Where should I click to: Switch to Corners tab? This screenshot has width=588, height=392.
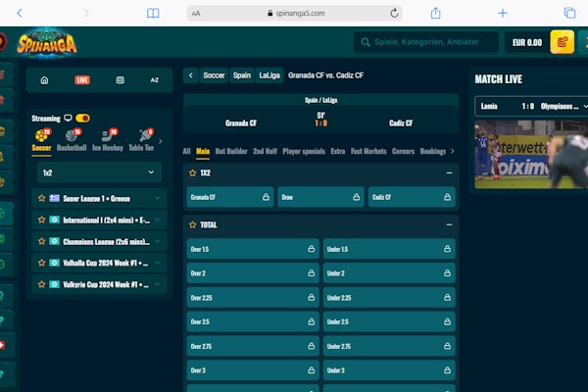(x=403, y=151)
